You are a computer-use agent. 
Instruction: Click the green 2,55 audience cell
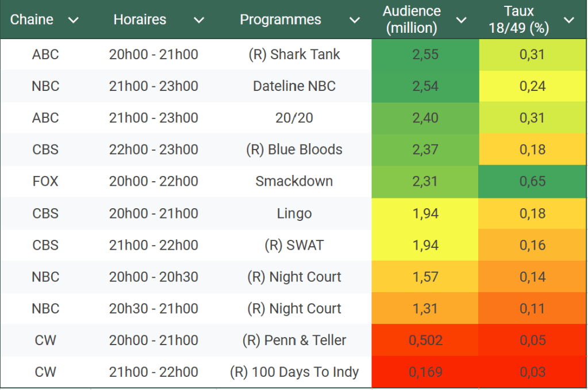[425, 55]
